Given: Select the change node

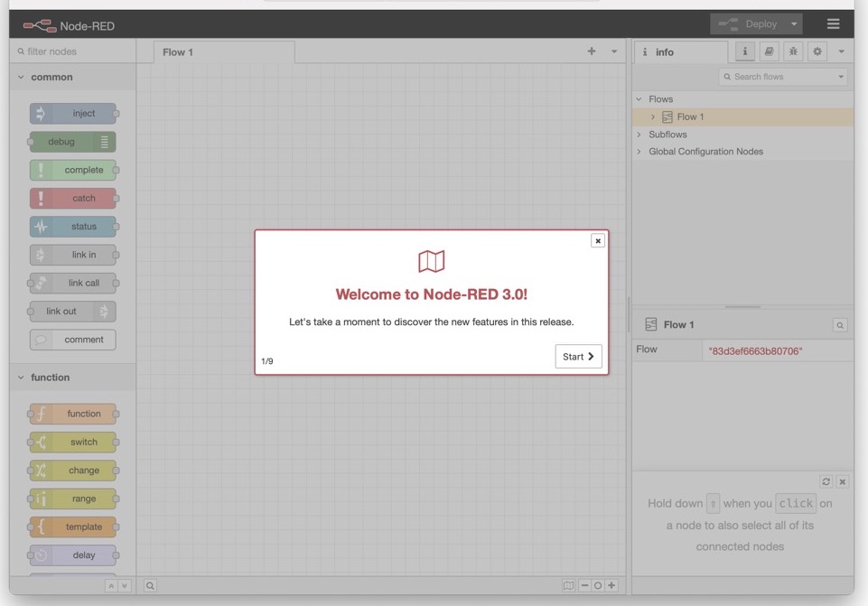Looking at the screenshot, I should [73, 471].
